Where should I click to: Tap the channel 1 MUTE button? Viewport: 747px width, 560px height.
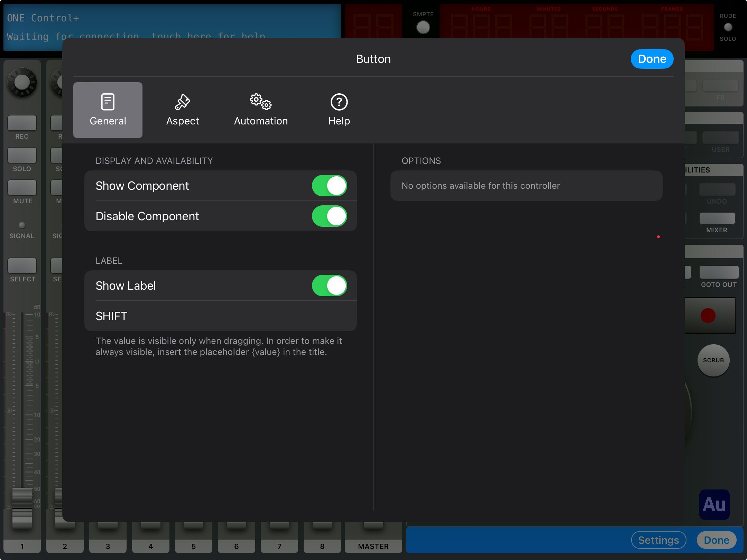22,187
